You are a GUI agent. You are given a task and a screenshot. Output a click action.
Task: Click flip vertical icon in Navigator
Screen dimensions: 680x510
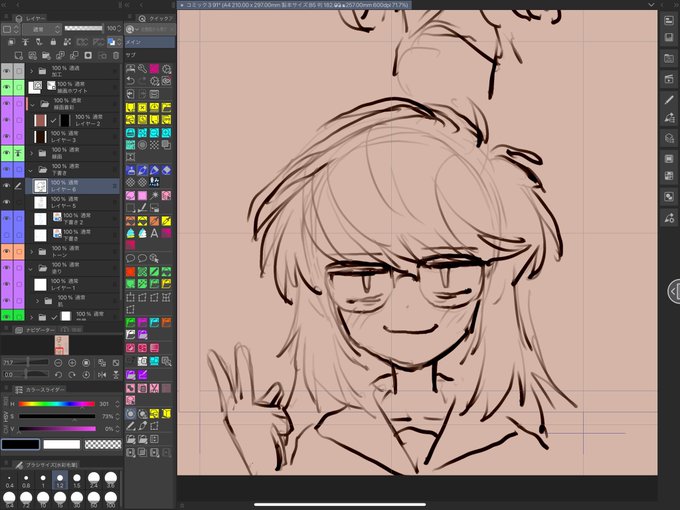point(116,375)
